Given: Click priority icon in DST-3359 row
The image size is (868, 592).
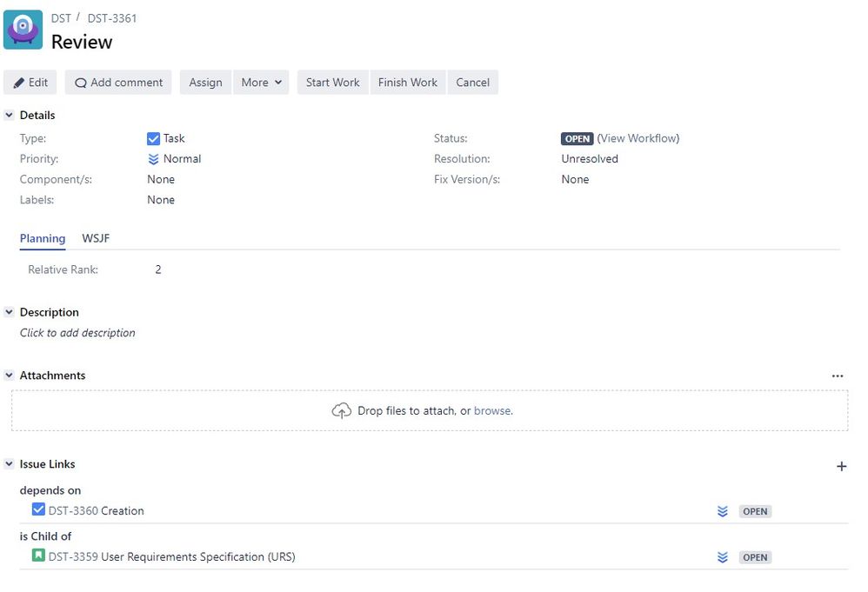Looking at the screenshot, I should [x=723, y=557].
